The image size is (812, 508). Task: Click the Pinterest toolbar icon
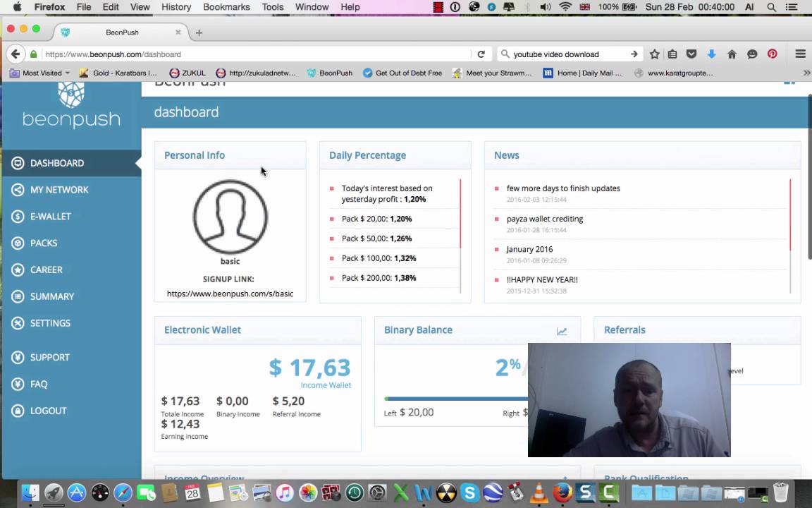pos(772,54)
